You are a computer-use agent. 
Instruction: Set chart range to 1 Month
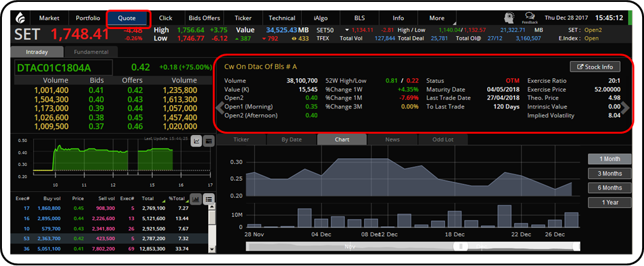(x=609, y=159)
